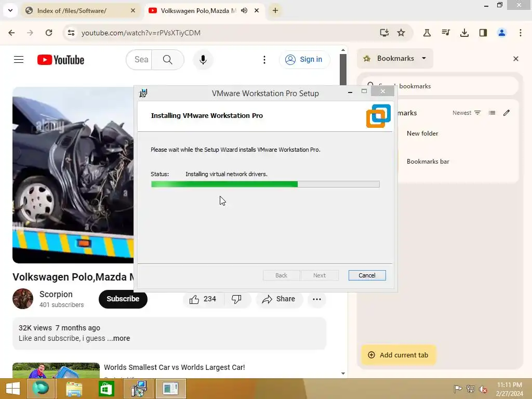This screenshot has height=399, width=532.
Task: Like the video with thumbs up
Action: tap(203, 299)
